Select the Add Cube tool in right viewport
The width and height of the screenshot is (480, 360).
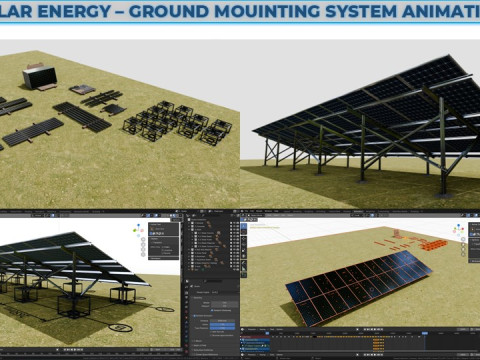point(244,275)
